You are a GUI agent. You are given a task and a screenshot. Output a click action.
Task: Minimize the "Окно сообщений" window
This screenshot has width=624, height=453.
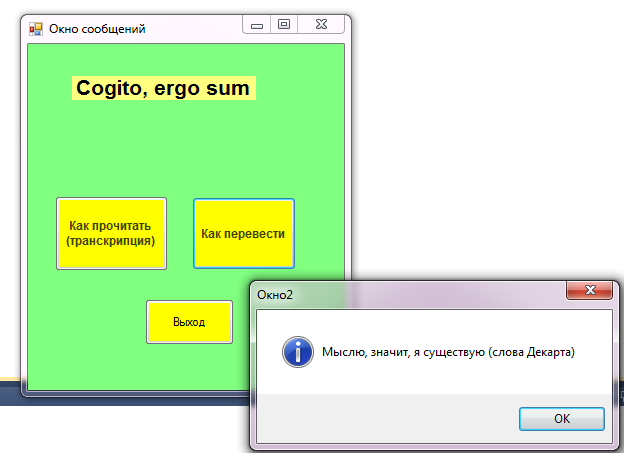point(257,25)
